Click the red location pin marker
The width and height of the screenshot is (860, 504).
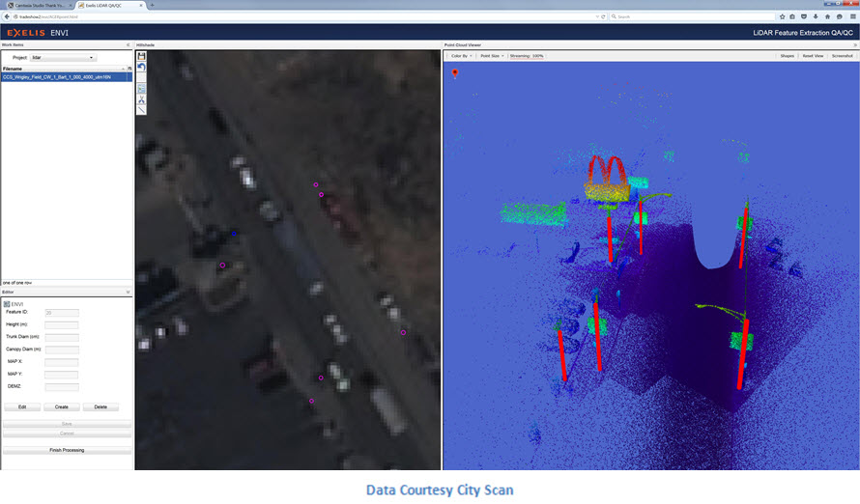455,72
